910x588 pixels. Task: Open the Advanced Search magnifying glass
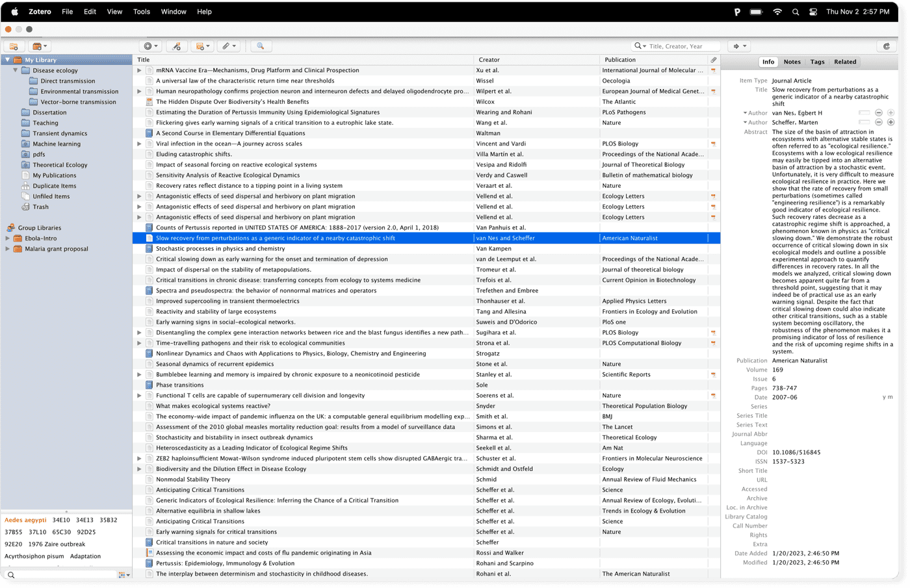[260, 45]
